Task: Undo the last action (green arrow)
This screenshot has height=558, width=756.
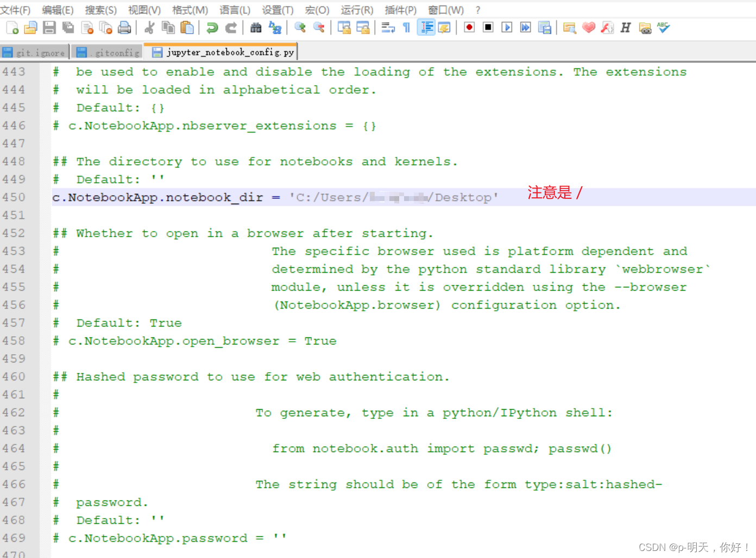Action: pyautogui.click(x=212, y=28)
